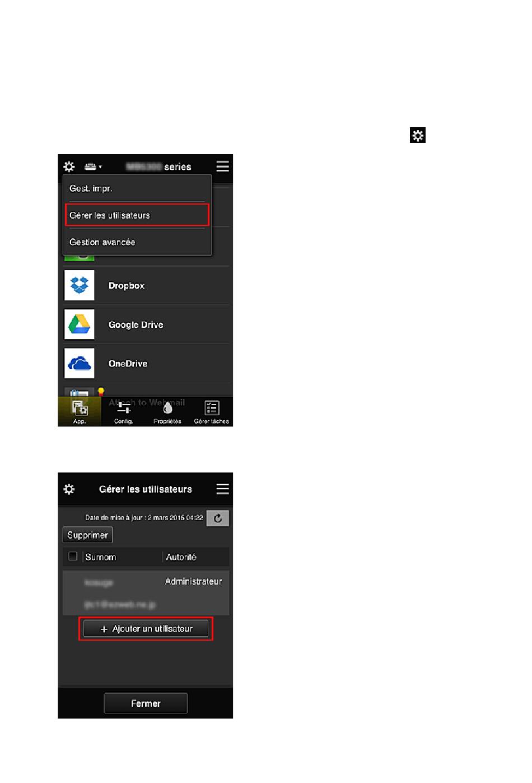This screenshot has height=783, width=532.
Task: Click Ajouter un utilisateur button
Action: pyautogui.click(x=146, y=629)
